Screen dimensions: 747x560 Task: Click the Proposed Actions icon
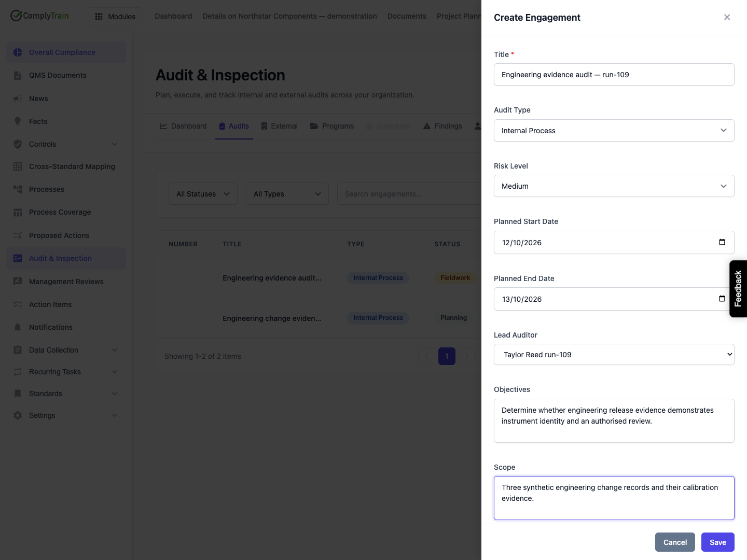18,235
